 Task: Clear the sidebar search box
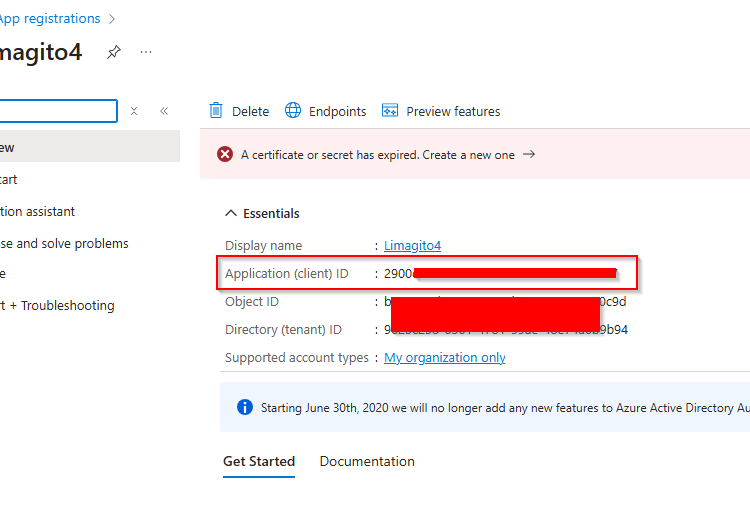(134, 111)
